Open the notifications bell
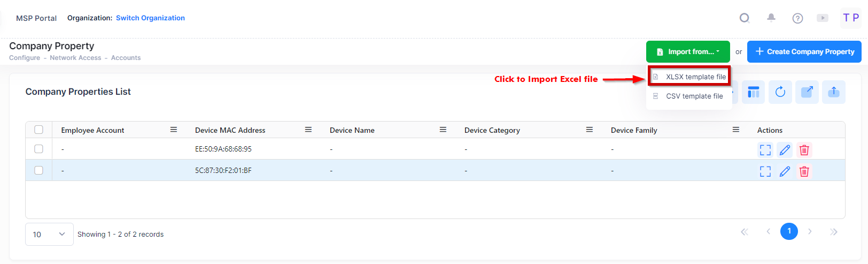This screenshot has height=264, width=868. tap(771, 18)
